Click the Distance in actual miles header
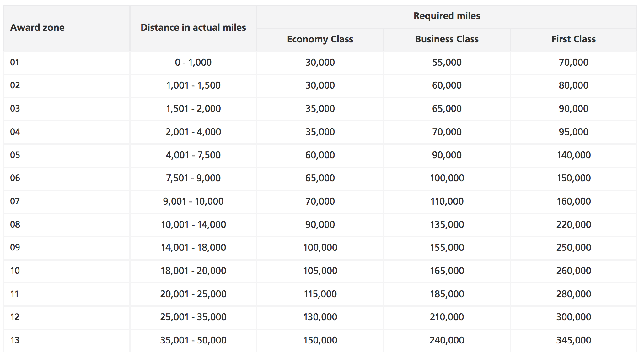The height and width of the screenshot is (357, 644). coord(193,28)
